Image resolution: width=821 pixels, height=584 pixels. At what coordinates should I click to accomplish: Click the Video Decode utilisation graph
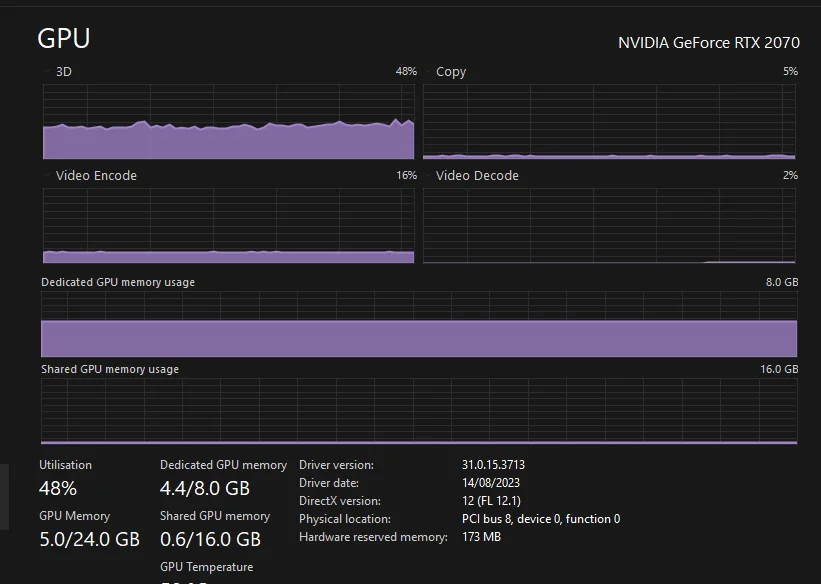point(609,226)
